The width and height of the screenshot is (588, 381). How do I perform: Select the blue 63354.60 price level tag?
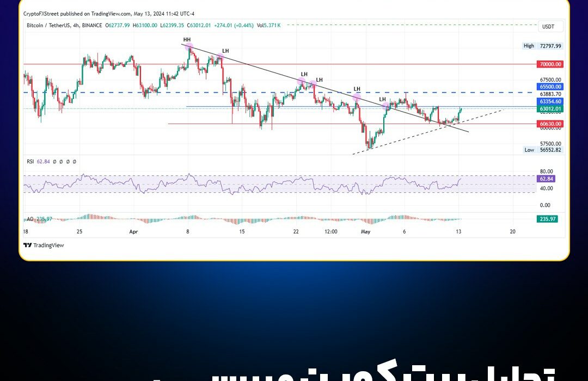pos(550,102)
